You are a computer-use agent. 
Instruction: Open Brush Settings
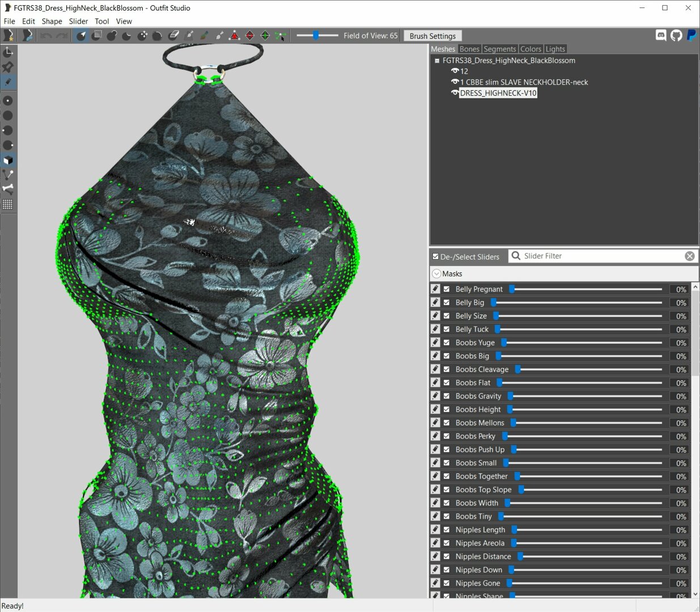click(433, 36)
